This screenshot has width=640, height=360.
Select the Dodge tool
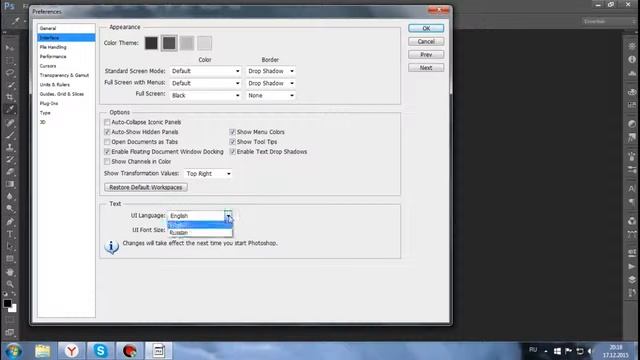10,209
